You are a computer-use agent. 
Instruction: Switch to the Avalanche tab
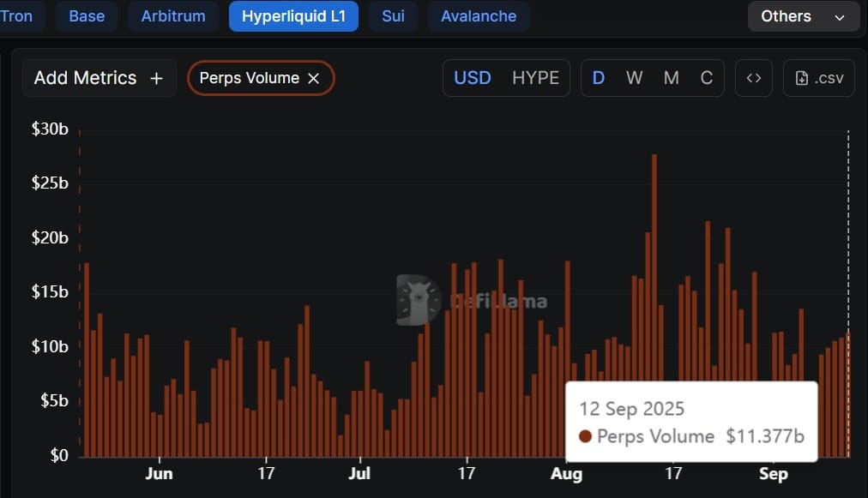478,15
